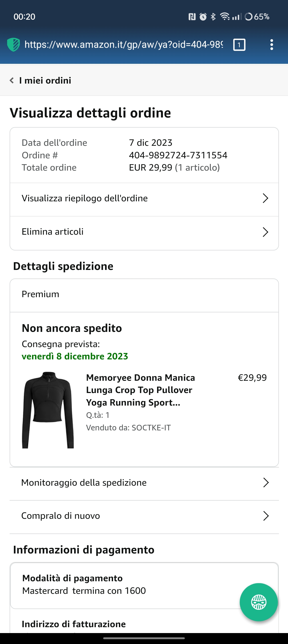Open the Compralo di nuovo chevron
This screenshot has width=288, height=644.
[266, 516]
